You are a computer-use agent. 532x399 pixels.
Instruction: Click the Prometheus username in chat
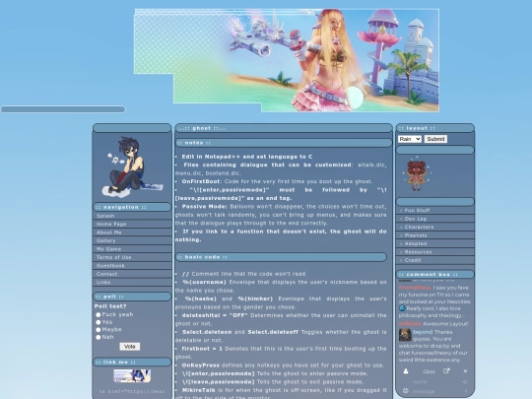pos(415,288)
